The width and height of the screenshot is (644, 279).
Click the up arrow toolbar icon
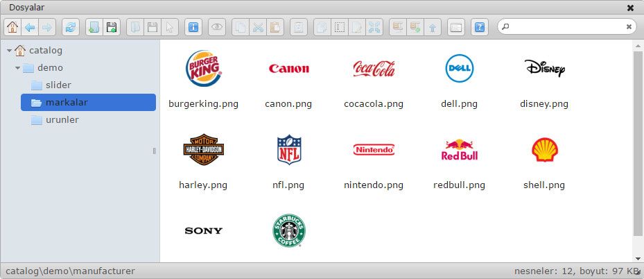(x=433, y=28)
